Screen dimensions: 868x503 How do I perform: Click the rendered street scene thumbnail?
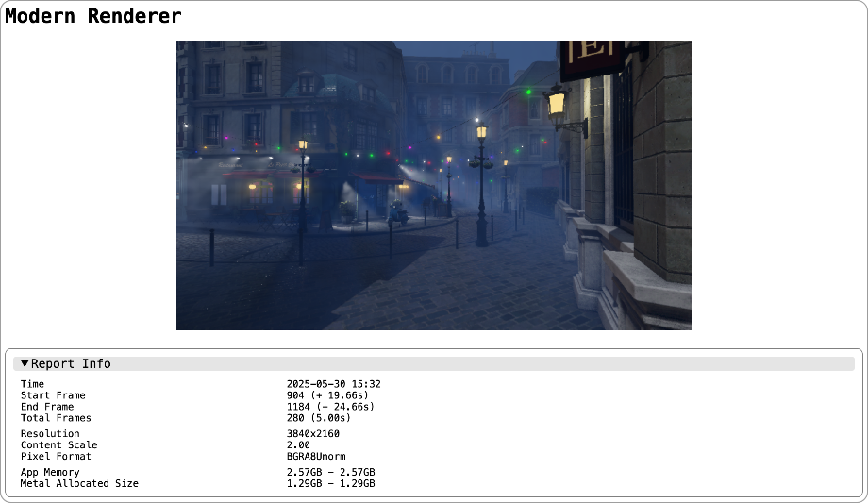(x=433, y=185)
